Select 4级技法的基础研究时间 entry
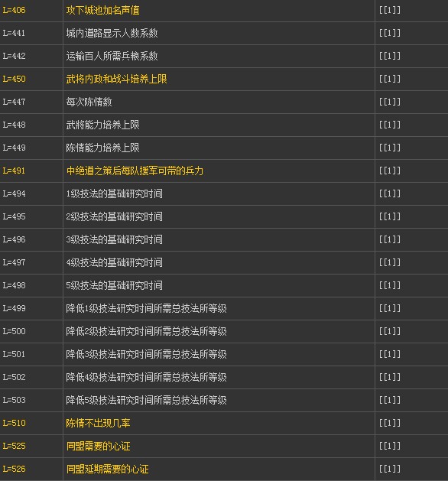The image size is (448, 481). (x=114, y=262)
